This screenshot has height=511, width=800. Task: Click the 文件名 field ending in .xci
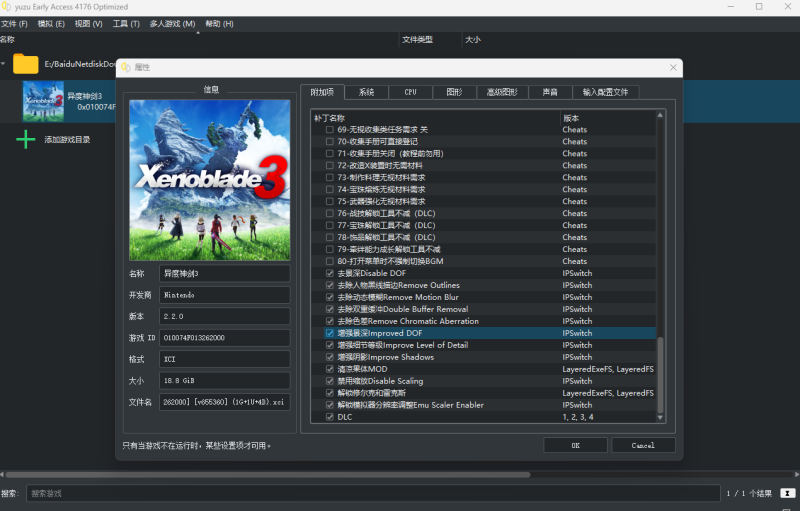tap(224, 402)
